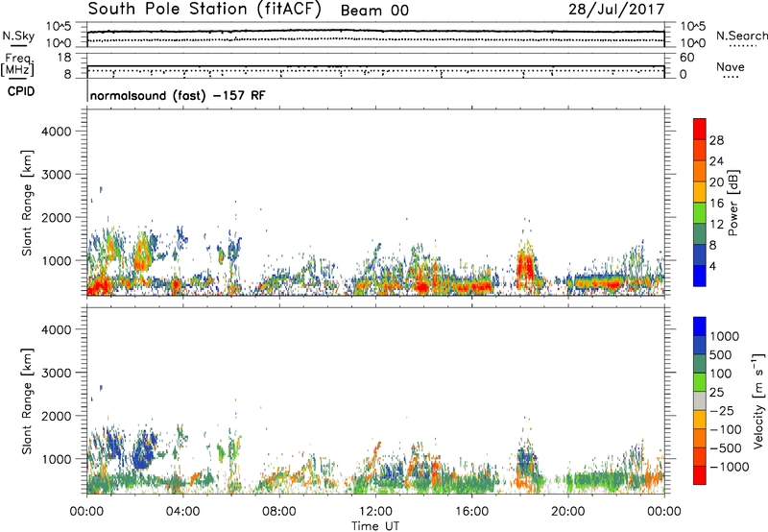Pick the bright blue top velocity colorbar segment
Screen dimensions: 768x532
pos(700,326)
